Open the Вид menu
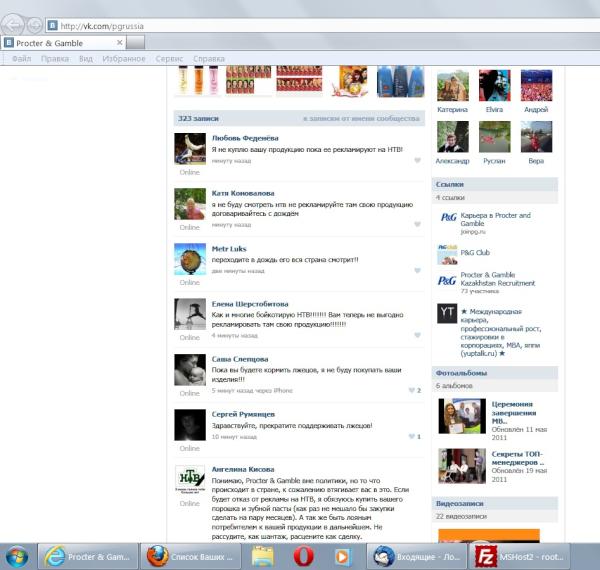Viewport: 600px width, 570px height. tap(86, 59)
